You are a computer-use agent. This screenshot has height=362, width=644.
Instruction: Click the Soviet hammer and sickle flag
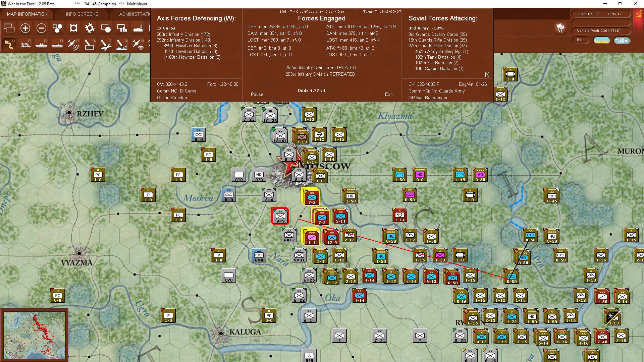pos(638,14)
